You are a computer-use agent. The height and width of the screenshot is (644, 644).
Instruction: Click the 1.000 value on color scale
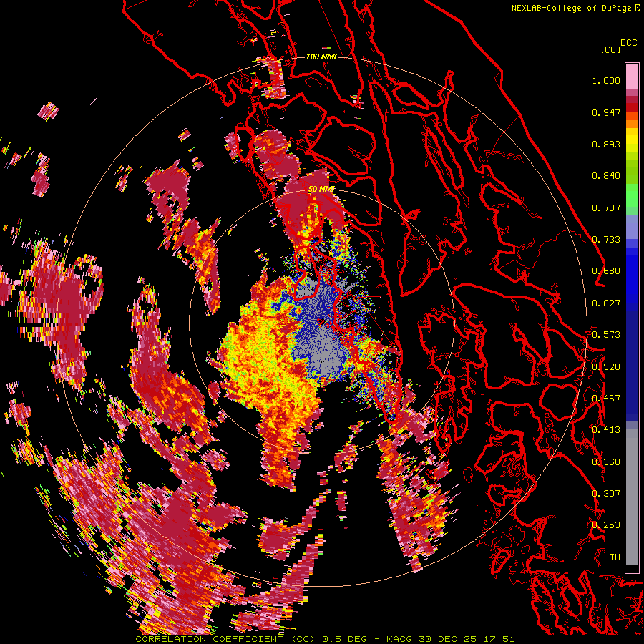(x=606, y=80)
